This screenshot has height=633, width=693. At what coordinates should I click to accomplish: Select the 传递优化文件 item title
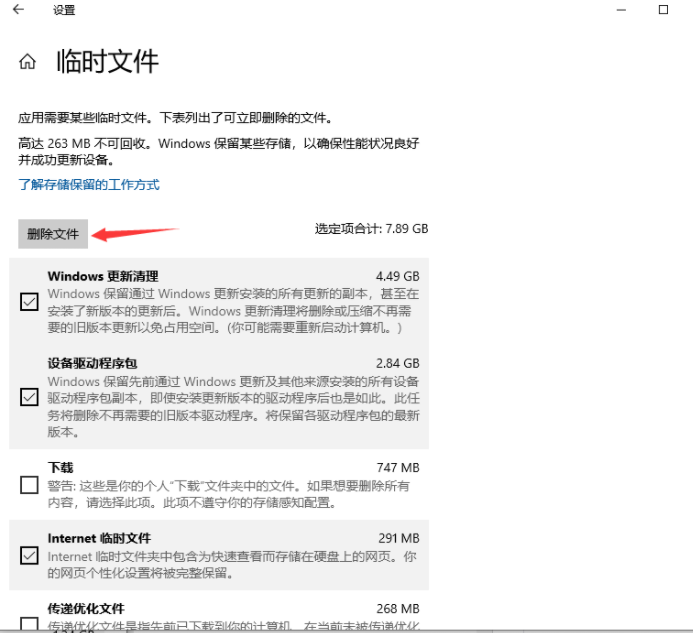coord(85,608)
